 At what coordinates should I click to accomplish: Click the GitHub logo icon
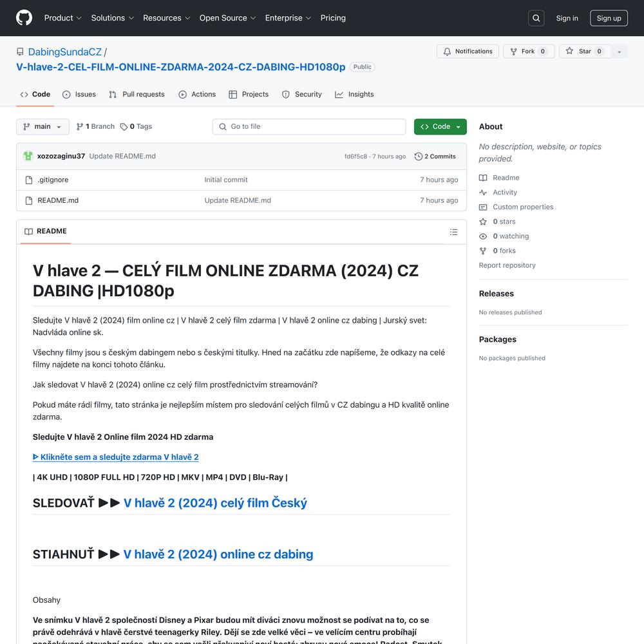(x=24, y=18)
